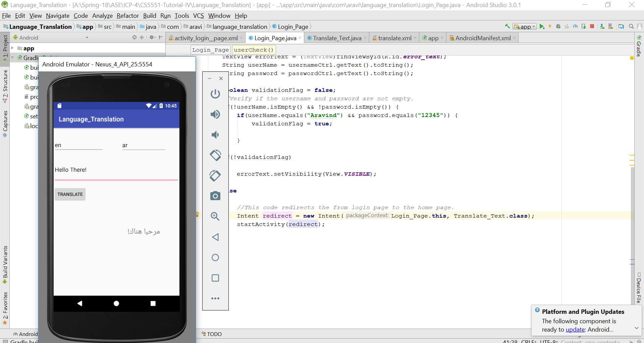Click the TRANSLATE button in emulator
644x343 pixels.
click(70, 194)
